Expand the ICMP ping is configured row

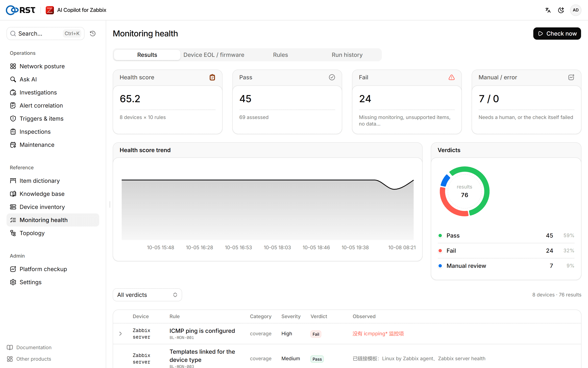point(120,334)
